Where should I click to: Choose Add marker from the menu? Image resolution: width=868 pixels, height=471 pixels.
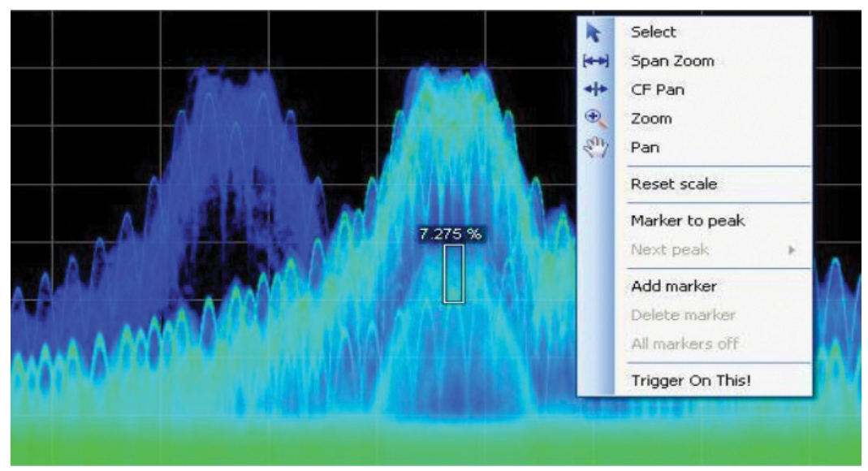click(x=673, y=286)
